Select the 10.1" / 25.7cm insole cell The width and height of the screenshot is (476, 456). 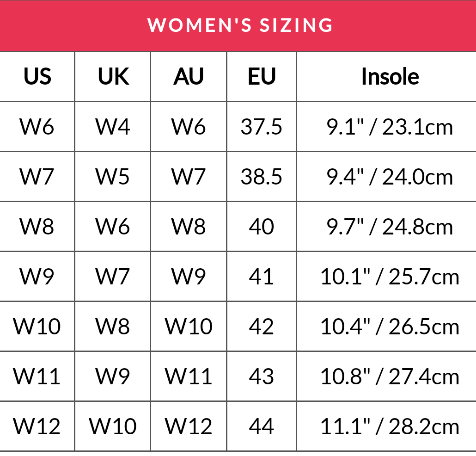[x=390, y=277]
